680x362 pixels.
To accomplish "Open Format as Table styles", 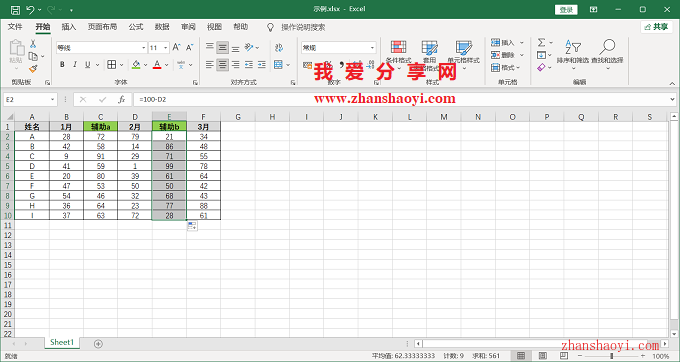I will pos(429,55).
